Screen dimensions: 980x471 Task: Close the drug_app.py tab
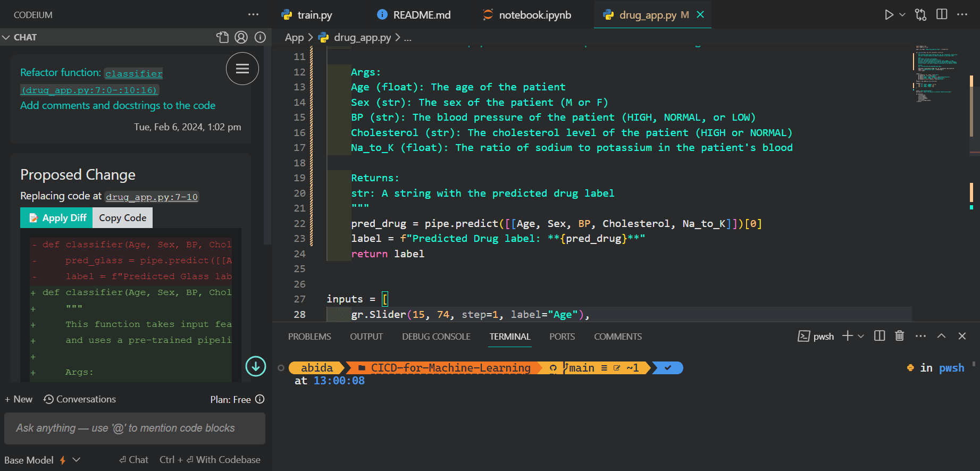700,15
